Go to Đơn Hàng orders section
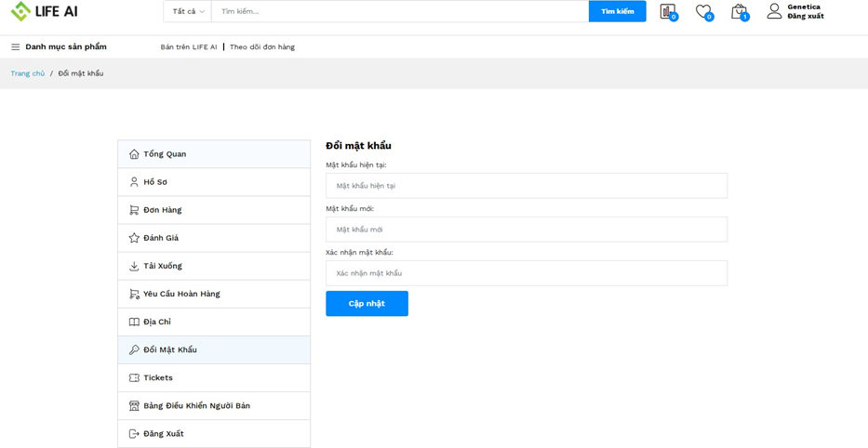The width and height of the screenshot is (868, 448). 162,210
